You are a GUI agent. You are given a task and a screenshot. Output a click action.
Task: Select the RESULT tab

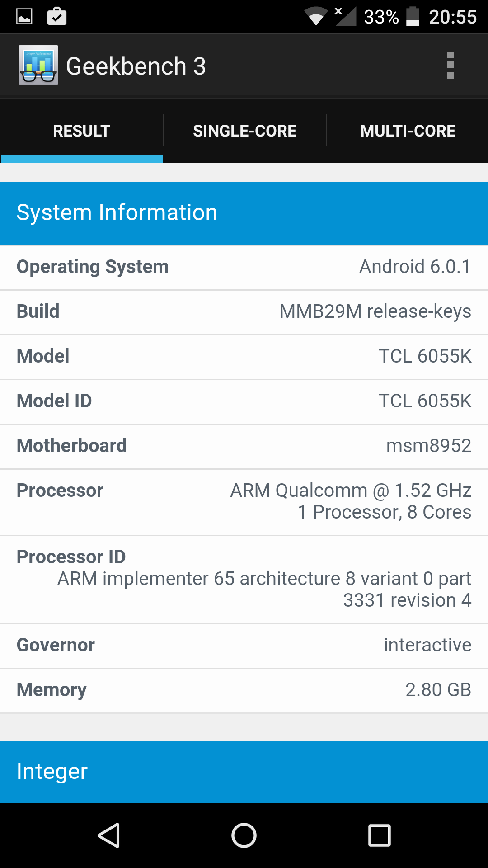tap(81, 131)
